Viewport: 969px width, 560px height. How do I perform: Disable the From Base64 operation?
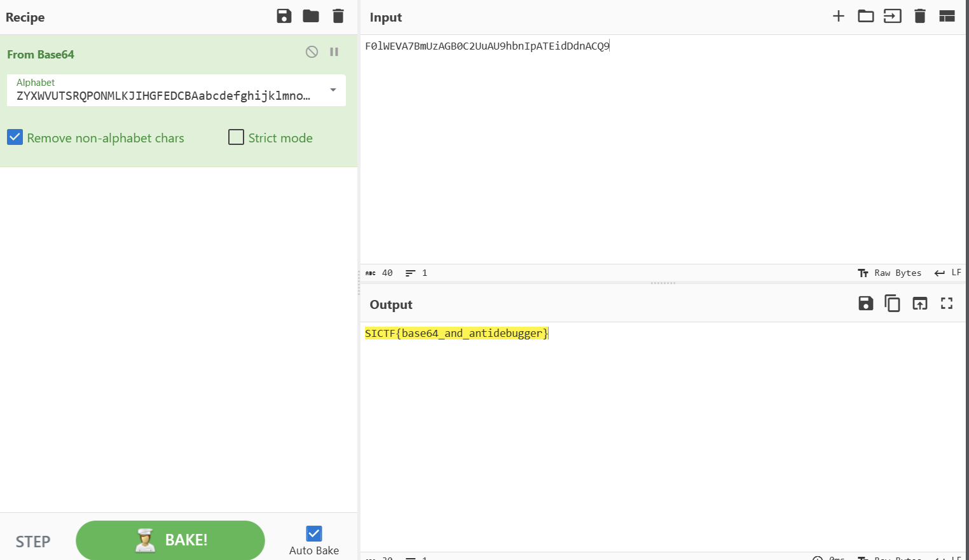tap(312, 52)
